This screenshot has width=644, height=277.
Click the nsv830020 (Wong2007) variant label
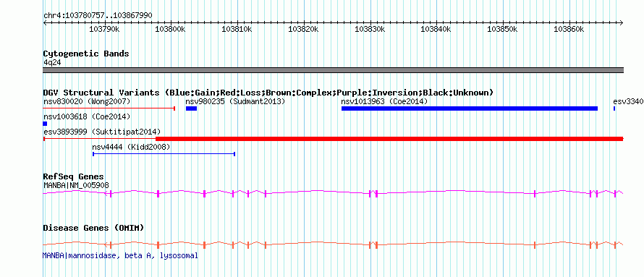tap(87, 101)
